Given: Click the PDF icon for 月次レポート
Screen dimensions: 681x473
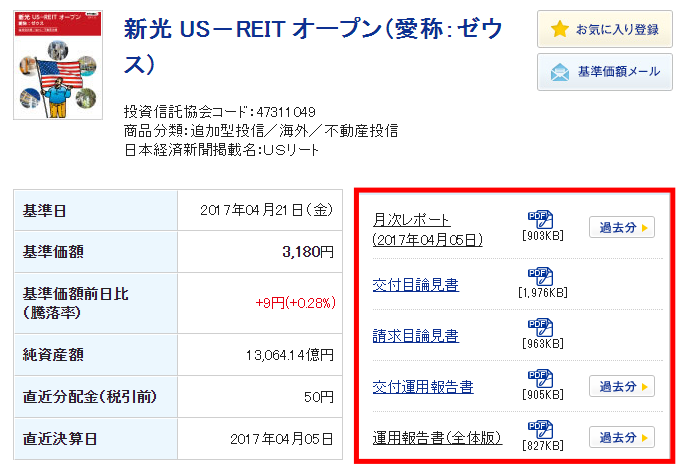Looking at the screenshot, I should tap(540, 219).
